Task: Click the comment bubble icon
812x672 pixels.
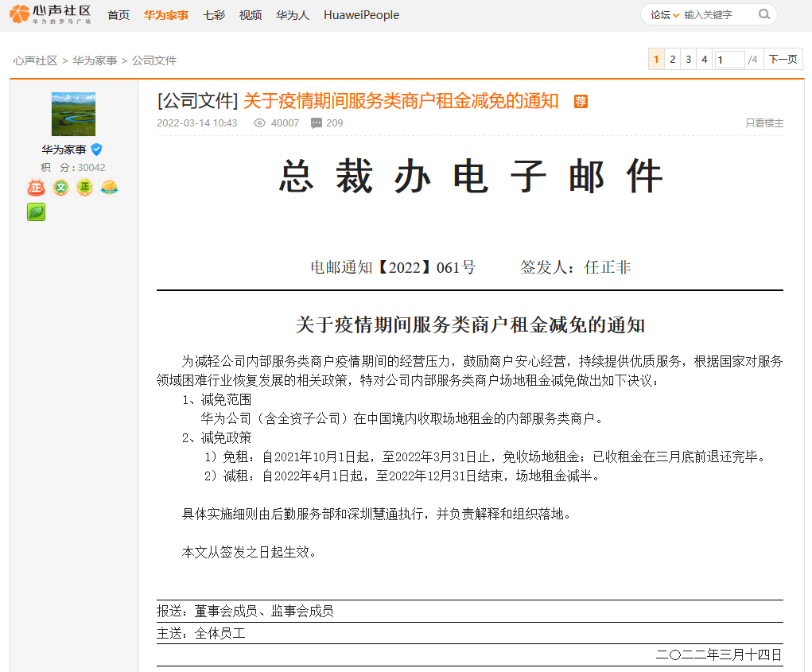Action: coord(316,123)
